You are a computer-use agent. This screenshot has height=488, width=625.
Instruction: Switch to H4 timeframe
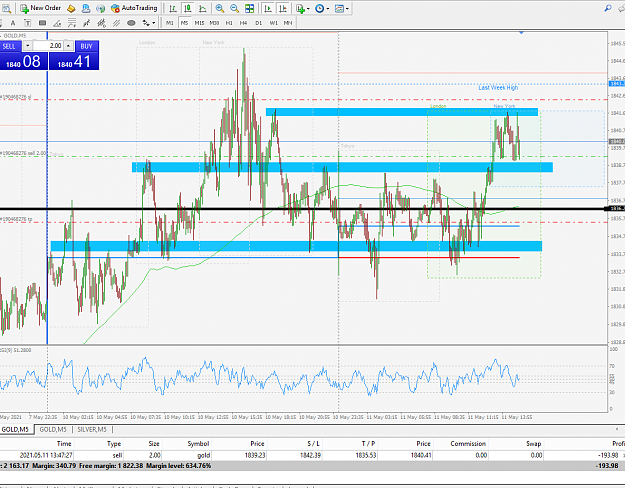pyautogui.click(x=244, y=23)
